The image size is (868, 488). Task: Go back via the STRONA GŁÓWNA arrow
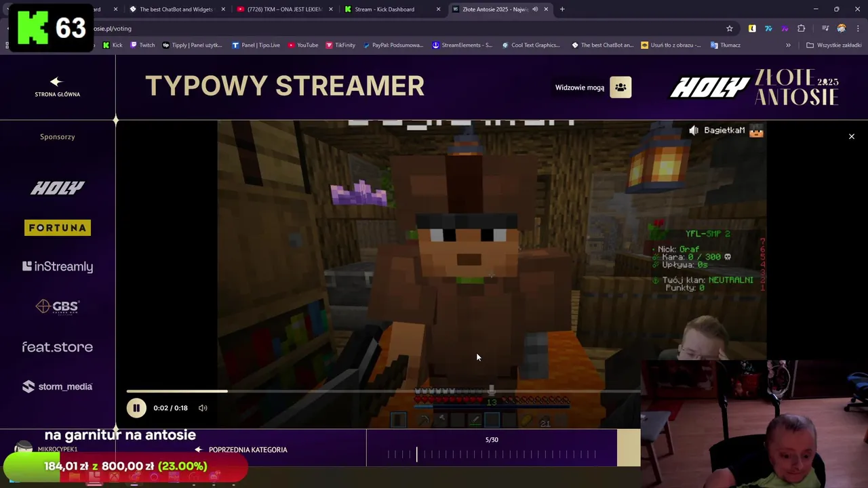click(57, 86)
